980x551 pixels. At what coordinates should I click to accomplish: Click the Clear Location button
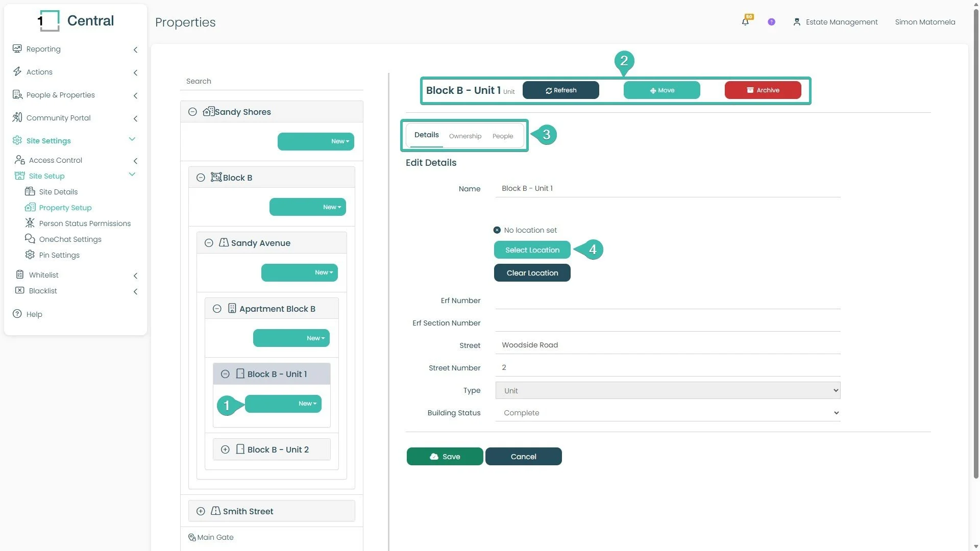[532, 273]
